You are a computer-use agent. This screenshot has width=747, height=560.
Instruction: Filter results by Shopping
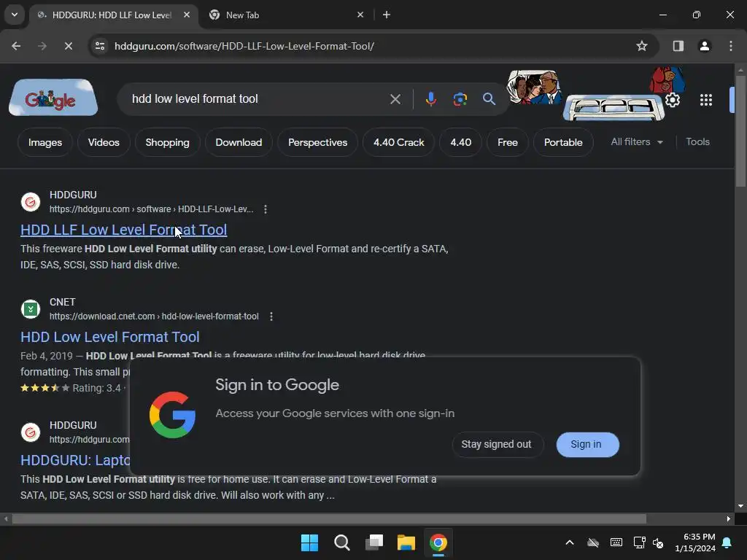(167, 142)
